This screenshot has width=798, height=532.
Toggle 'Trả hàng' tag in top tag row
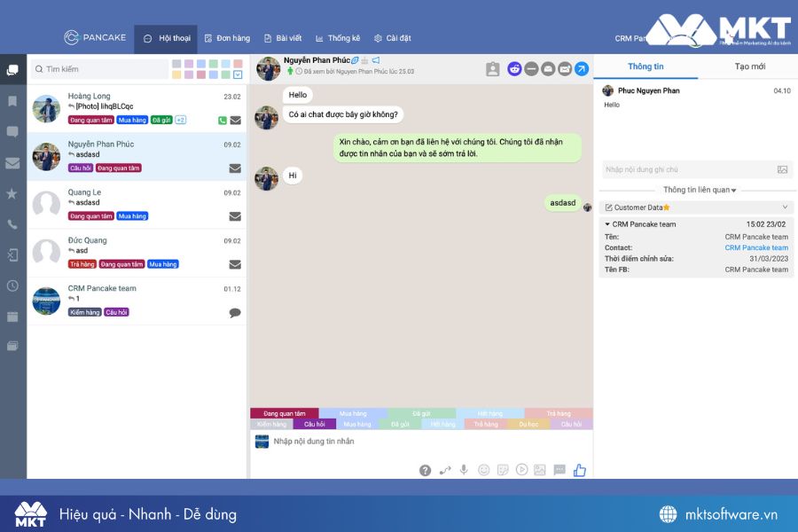559,413
